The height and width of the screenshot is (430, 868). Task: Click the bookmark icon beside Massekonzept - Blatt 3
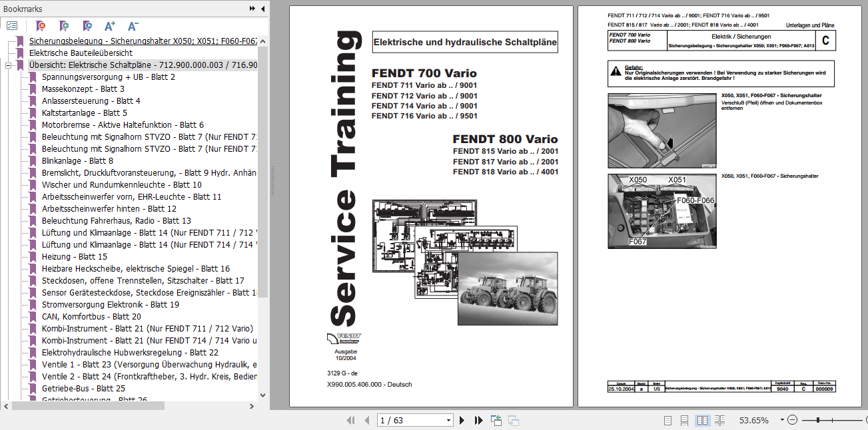coord(33,89)
